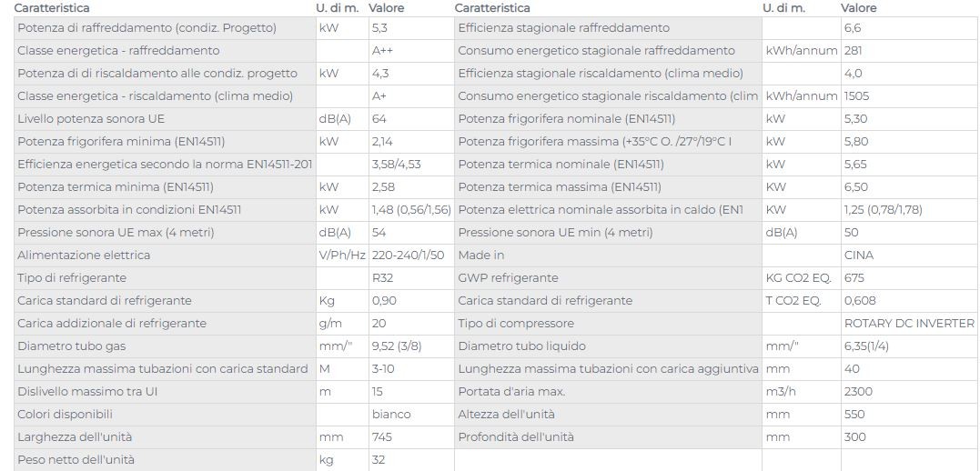Screen dimensions: 980x471
Task: Click the "220-240/1/50" power supply value
Action: tap(408, 256)
